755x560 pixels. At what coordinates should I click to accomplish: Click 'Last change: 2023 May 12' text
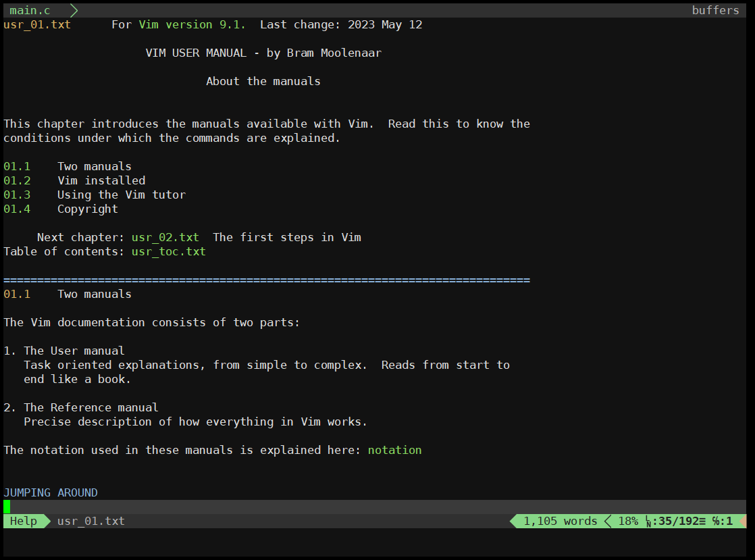point(341,24)
